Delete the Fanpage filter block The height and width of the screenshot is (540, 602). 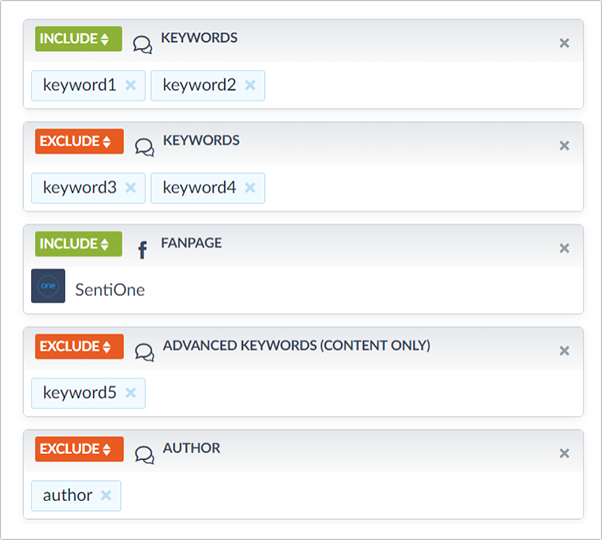coord(564,248)
